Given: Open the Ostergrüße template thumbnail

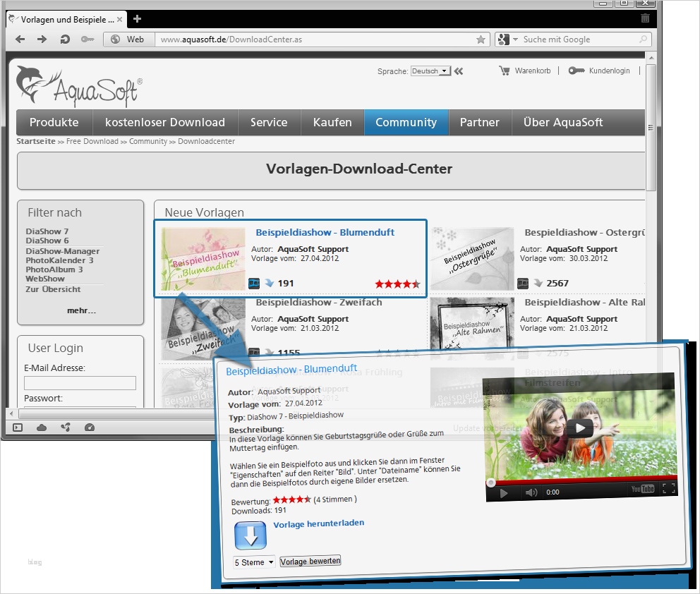Looking at the screenshot, I should (472, 259).
